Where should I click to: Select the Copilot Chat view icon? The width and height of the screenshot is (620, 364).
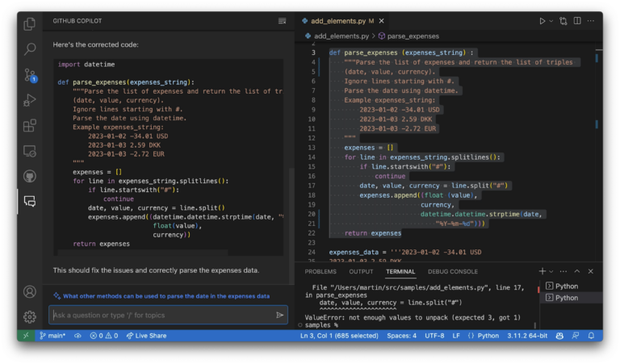tap(30, 202)
